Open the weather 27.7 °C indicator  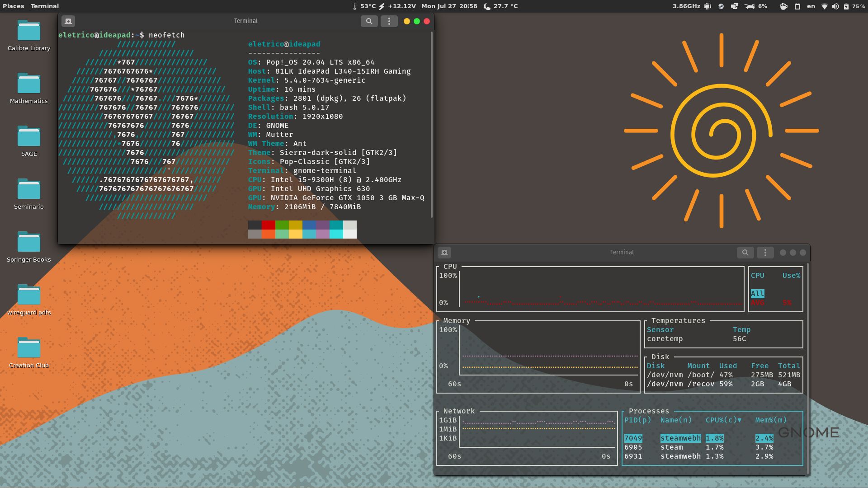[x=500, y=6]
